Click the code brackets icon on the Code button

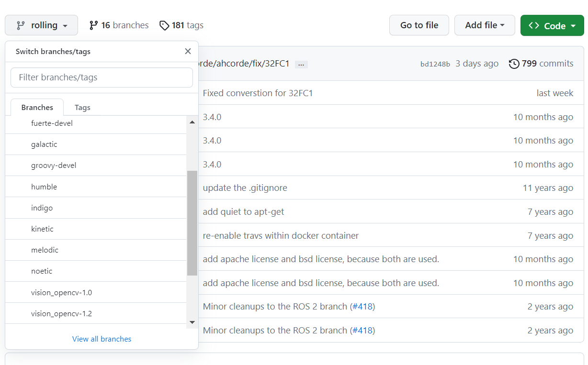coord(534,25)
